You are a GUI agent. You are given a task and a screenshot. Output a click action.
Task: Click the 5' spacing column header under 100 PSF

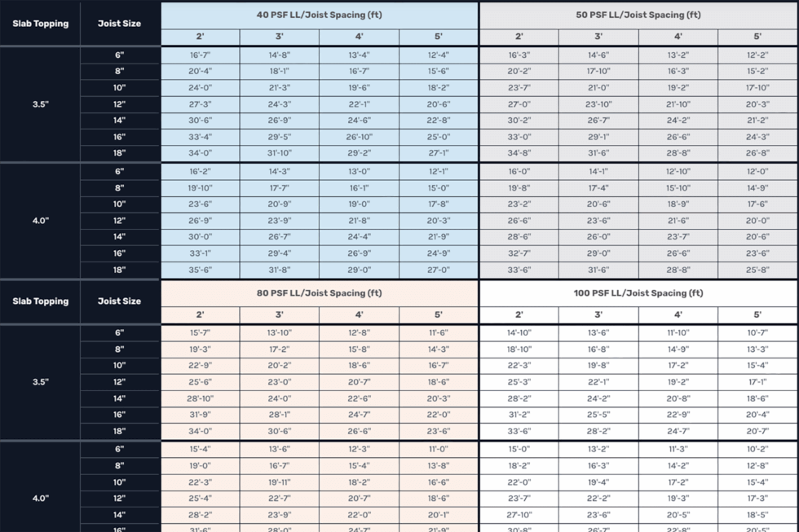(x=757, y=314)
